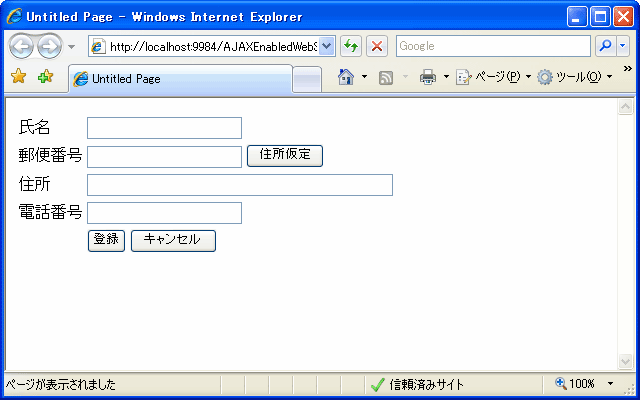Screen dimensions: 640x400
Task: Click the ページが表示されました status text
Action: pos(60,384)
